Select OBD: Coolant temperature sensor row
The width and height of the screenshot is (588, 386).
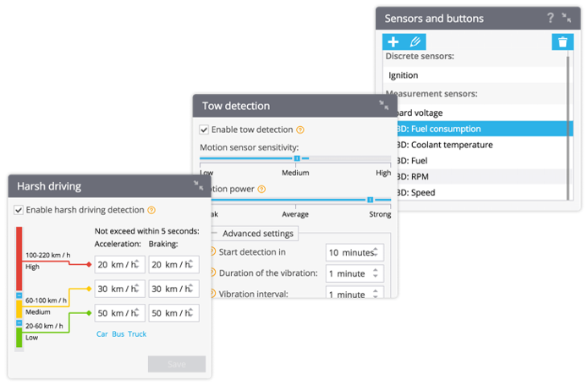pos(481,145)
